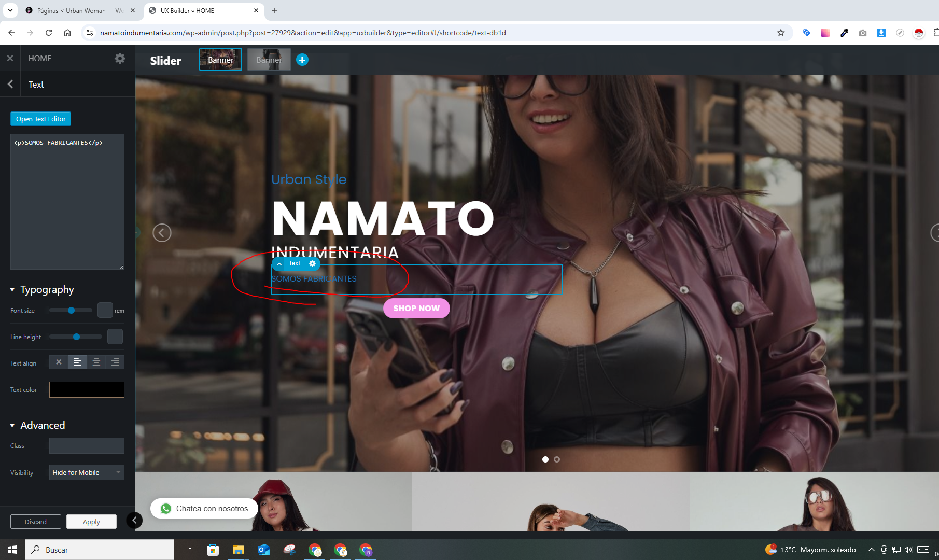
Task: Click the HTML text content area
Action: pos(67,202)
